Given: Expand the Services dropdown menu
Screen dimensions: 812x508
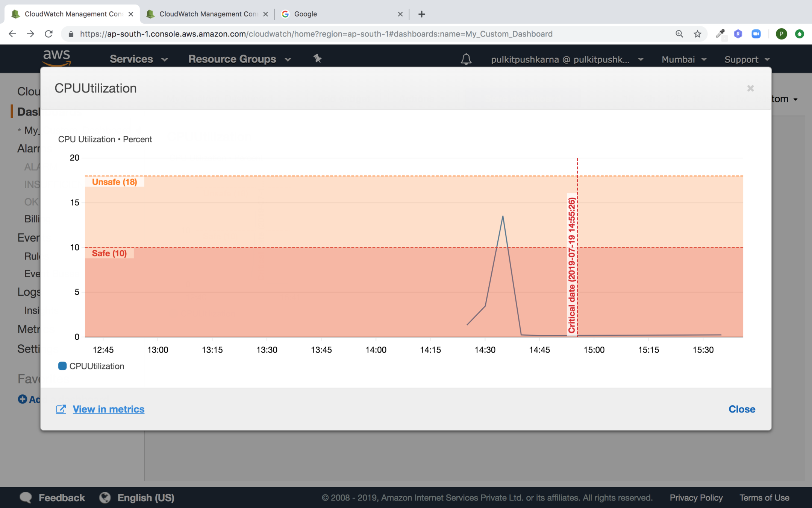Looking at the screenshot, I should 138,59.
